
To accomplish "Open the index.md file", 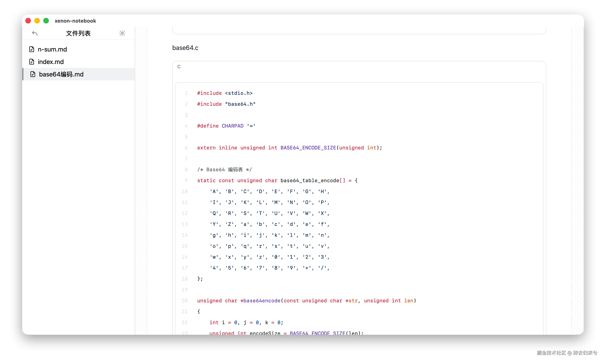I will click(51, 62).
